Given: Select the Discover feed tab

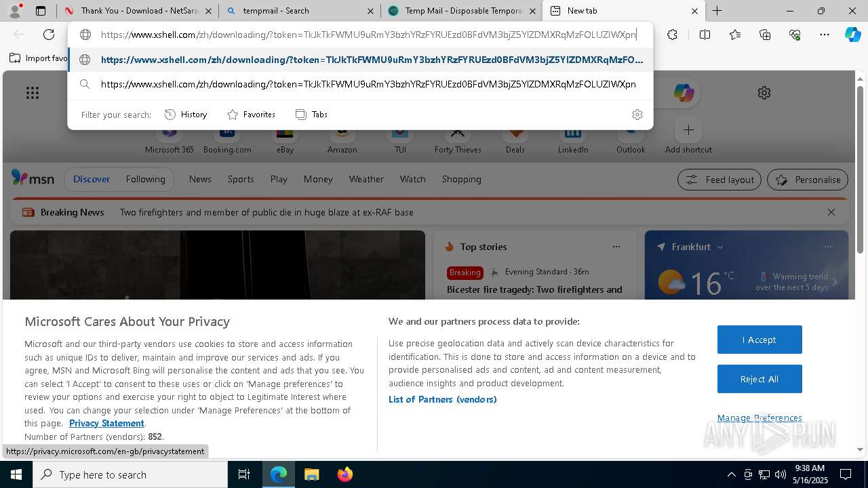Looking at the screenshot, I should (92, 179).
